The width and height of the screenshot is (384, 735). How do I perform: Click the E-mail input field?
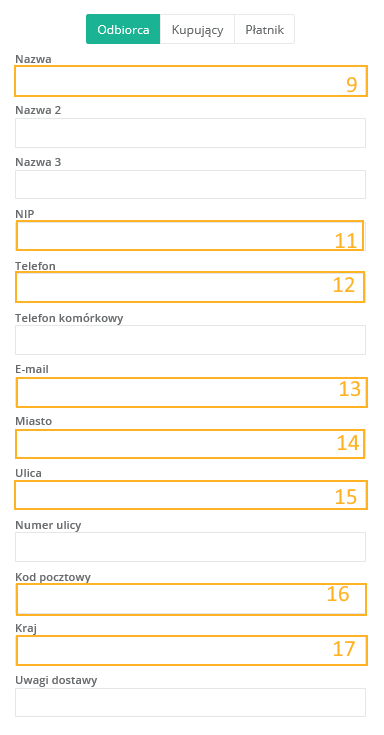[190, 392]
